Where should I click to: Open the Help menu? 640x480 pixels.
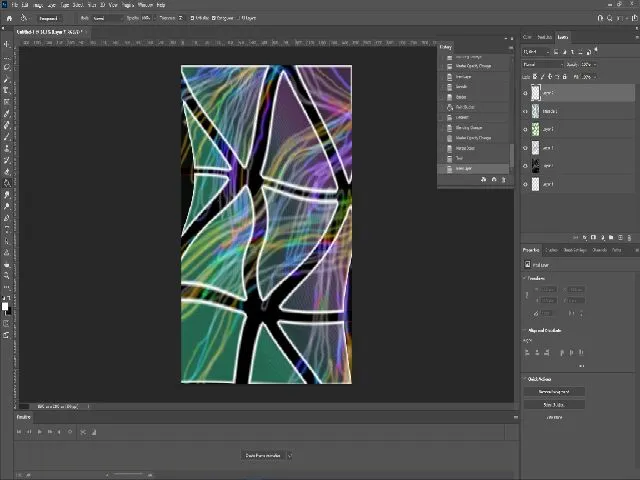161,5
